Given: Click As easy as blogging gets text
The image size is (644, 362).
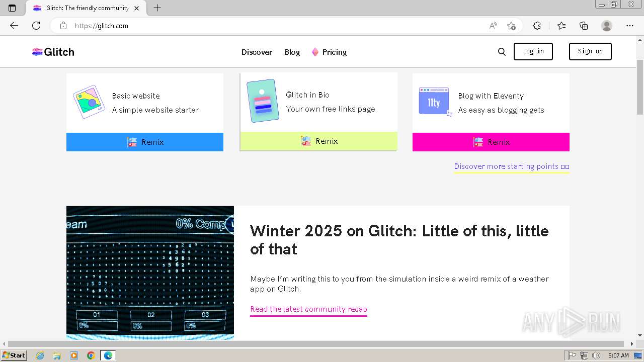Looking at the screenshot, I should coord(501,110).
